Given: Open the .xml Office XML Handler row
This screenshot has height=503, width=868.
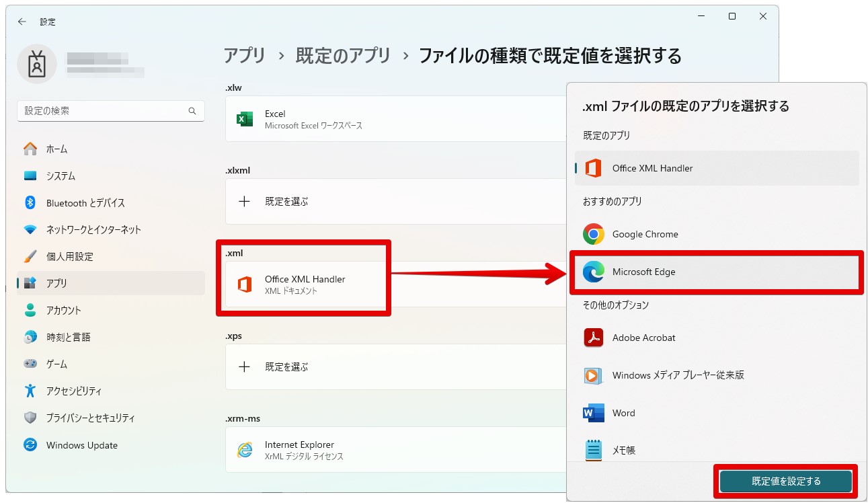Looking at the screenshot, I should [x=396, y=284].
